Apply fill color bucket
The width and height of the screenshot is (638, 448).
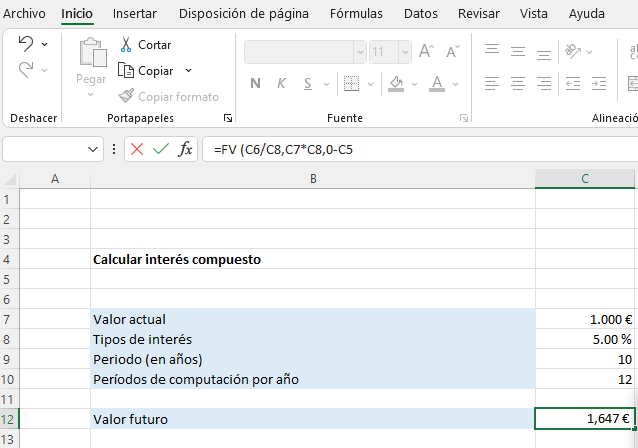[x=395, y=84]
